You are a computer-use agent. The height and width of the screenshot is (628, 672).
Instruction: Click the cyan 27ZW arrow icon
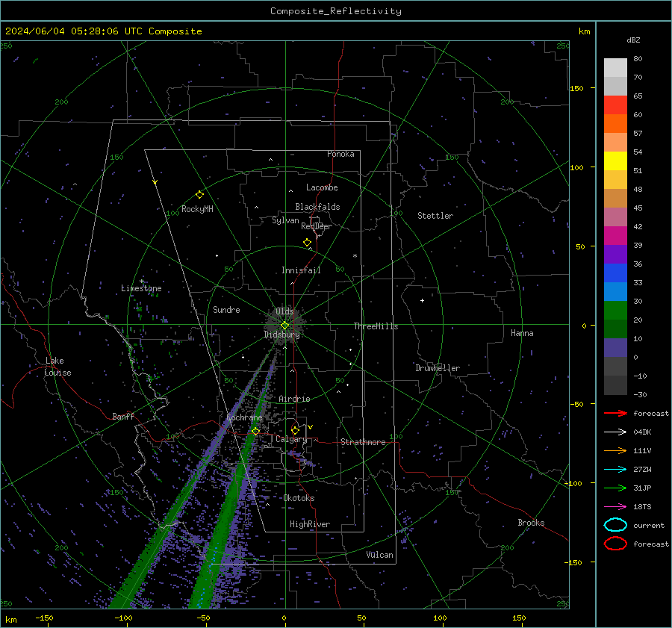(615, 470)
